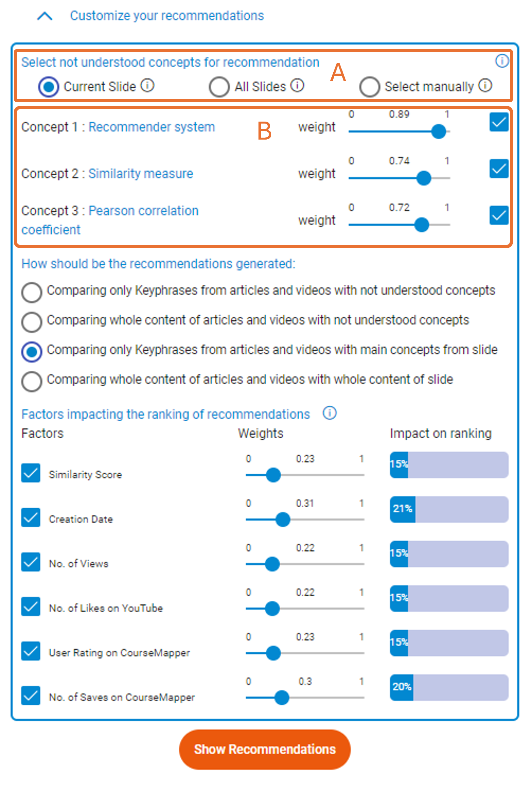Viewport: 532px width, 809px height.
Task: Choose comparing only Keyphrases with not understood concepts
Action: click(x=32, y=292)
